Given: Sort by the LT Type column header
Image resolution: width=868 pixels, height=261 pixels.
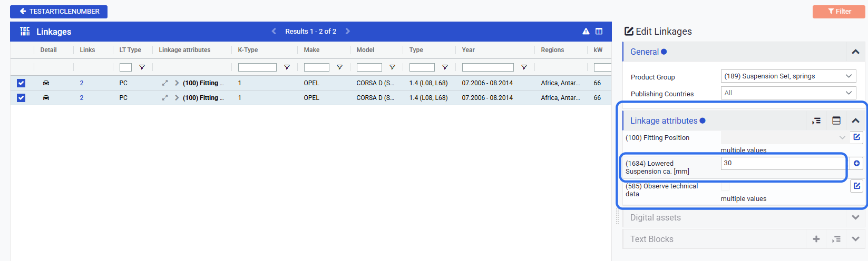Looking at the screenshot, I should [130, 50].
